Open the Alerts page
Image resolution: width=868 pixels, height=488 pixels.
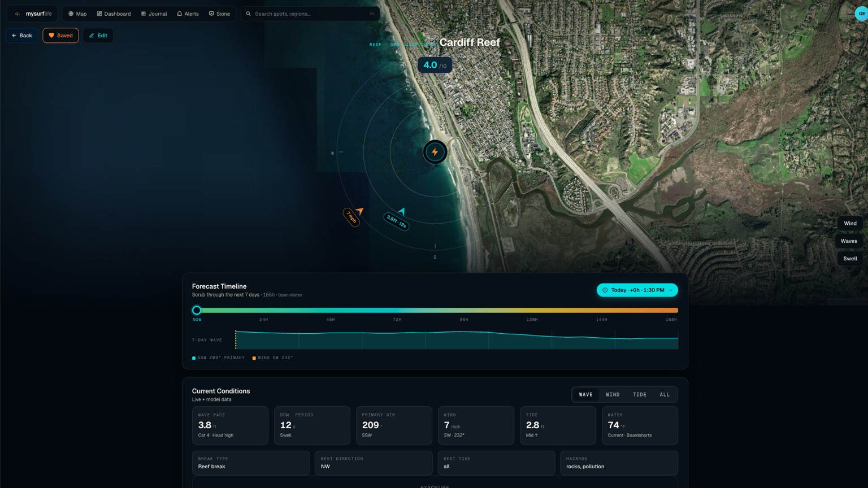pyautogui.click(x=188, y=14)
